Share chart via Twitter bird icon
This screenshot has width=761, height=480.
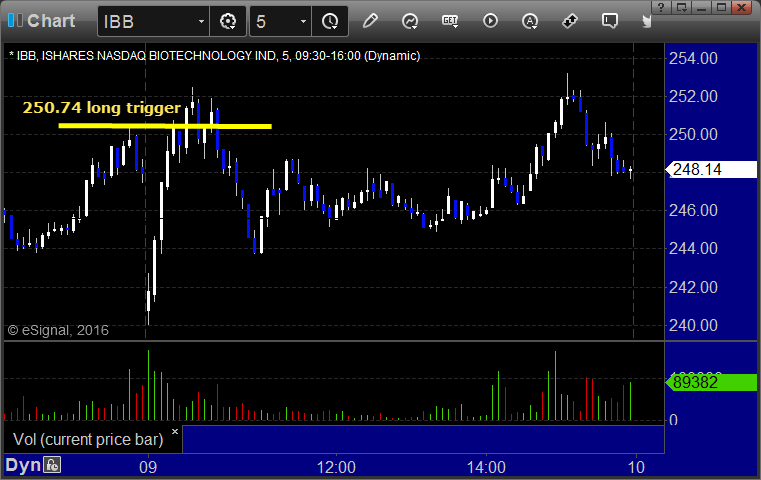[x=646, y=21]
